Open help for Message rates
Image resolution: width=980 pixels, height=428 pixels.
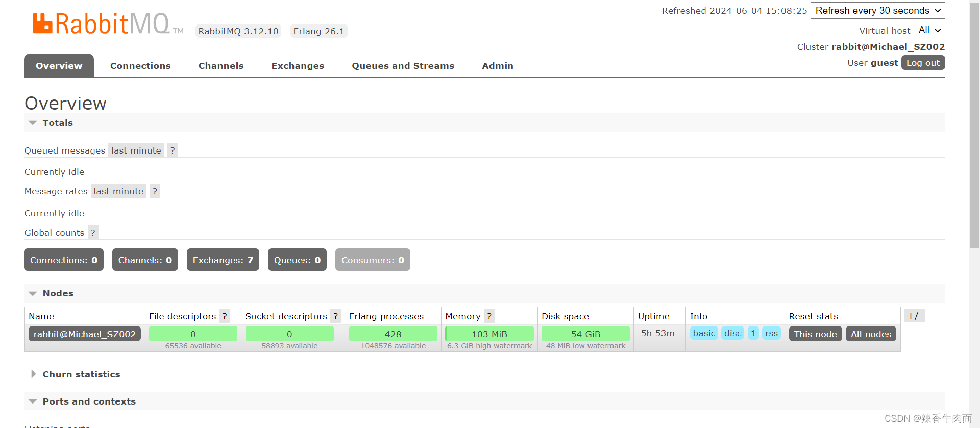click(x=155, y=191)
